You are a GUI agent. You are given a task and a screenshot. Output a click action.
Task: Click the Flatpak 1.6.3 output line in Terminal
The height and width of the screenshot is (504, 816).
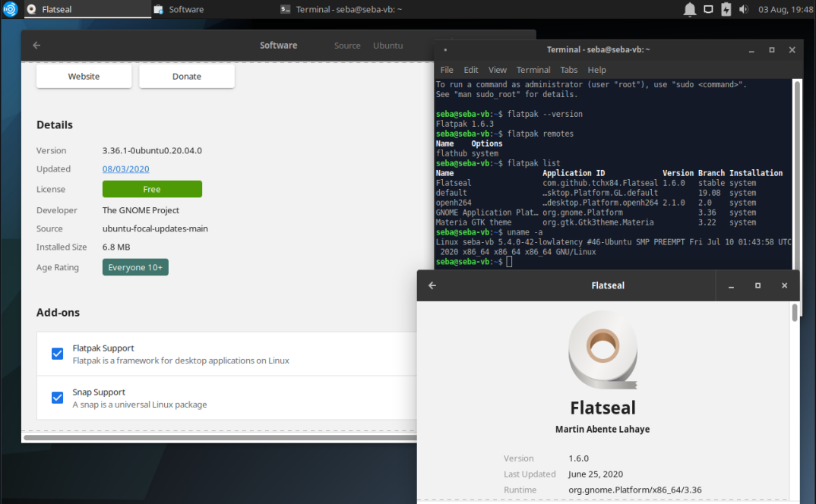(465, 124)
